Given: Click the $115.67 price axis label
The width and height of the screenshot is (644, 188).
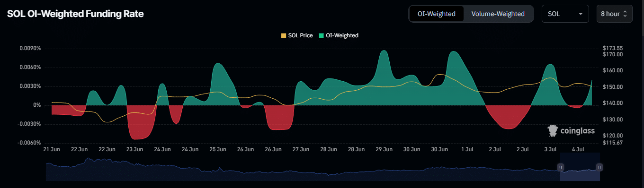Looking at the screenshot, I should click(612, 142).
